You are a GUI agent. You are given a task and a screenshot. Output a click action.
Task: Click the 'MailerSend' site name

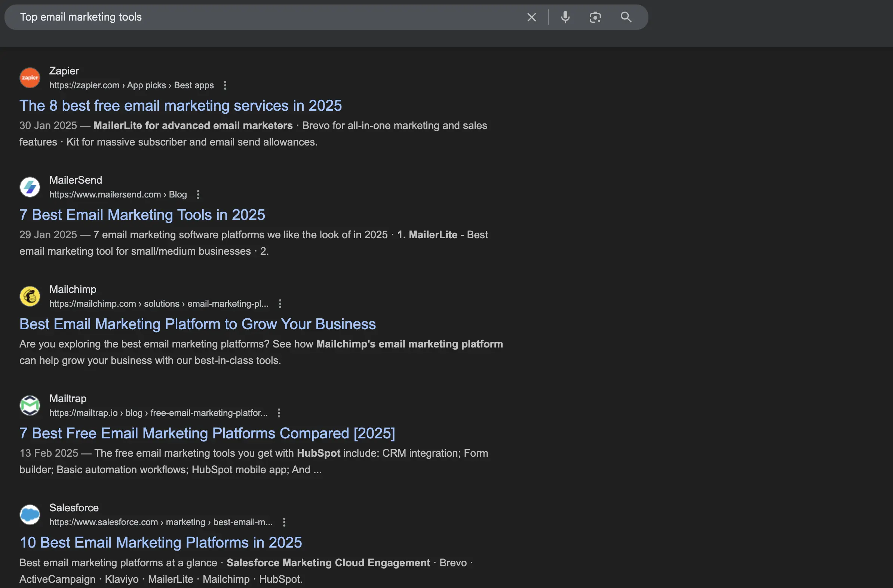(x=76, y=180)
